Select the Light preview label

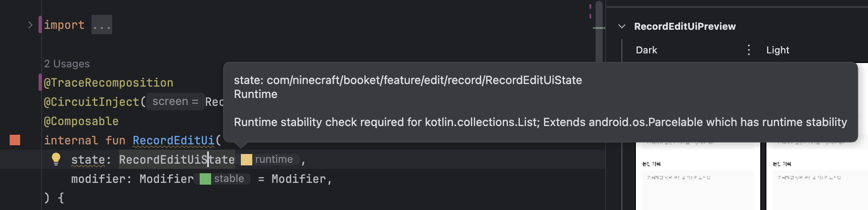click(778, 50)
